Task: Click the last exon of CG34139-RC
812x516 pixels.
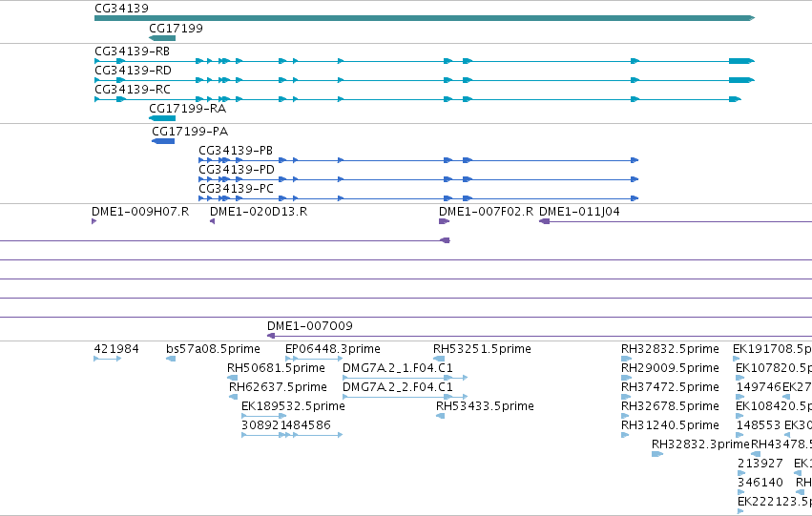Action: pyautogui.click(x=735, y=99)
